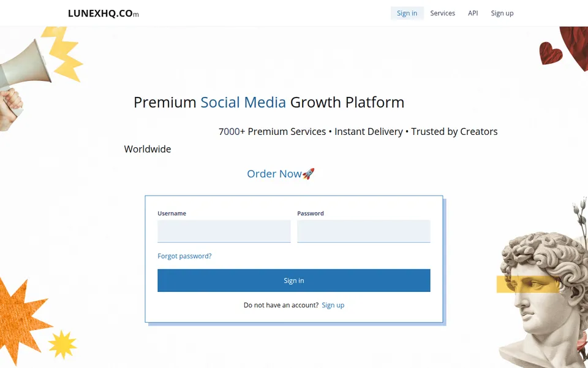Go to the API page
This screenshot has height=368, width=588.
click(x=473, y=13)
